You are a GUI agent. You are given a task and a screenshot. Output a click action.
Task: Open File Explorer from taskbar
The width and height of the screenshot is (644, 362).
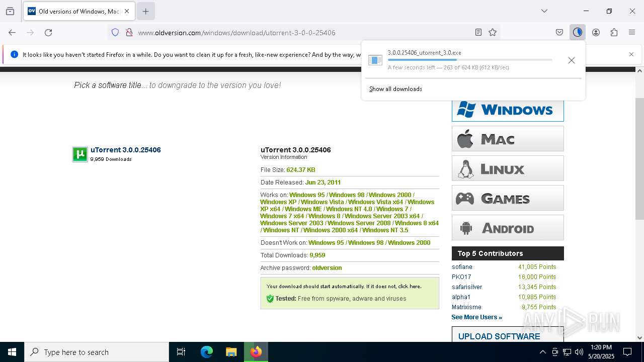coord(231,352)
